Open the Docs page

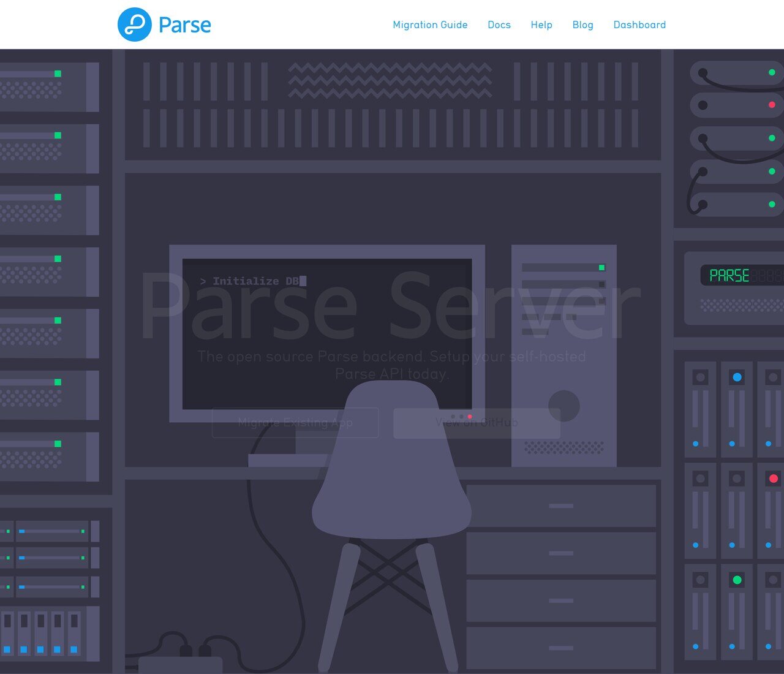pyautogui.click(x=499, y=25)
